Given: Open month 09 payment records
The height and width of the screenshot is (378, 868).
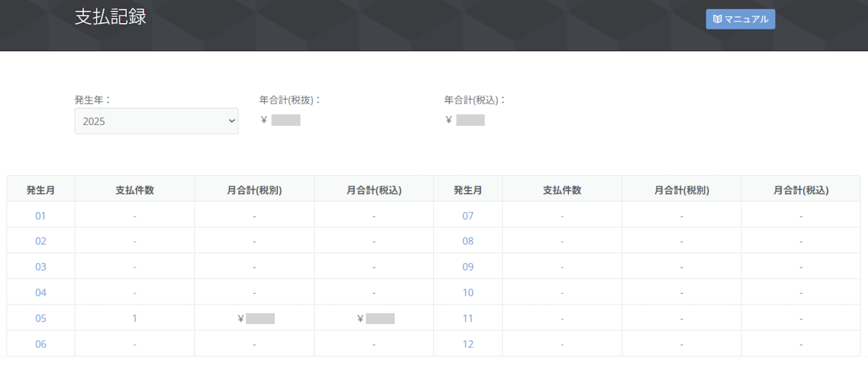Looking at the screenshot, I should [x=468, y=267].
